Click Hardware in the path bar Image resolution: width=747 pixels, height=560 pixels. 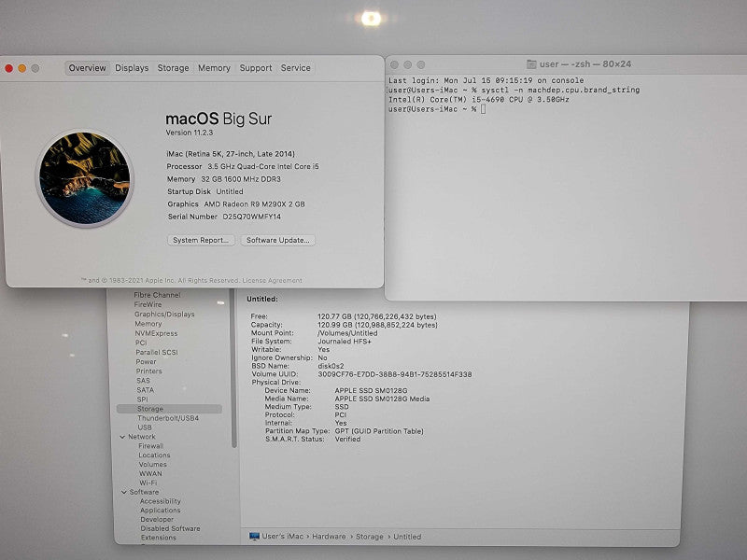tap(329, 537)
